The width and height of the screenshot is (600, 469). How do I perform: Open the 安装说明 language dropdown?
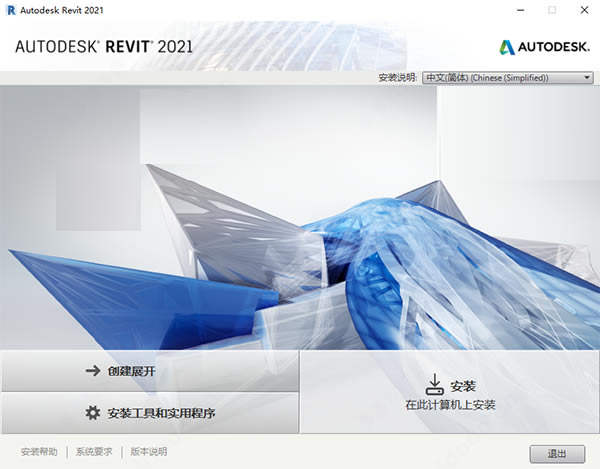pyautogui.click(x=508, y=78)
